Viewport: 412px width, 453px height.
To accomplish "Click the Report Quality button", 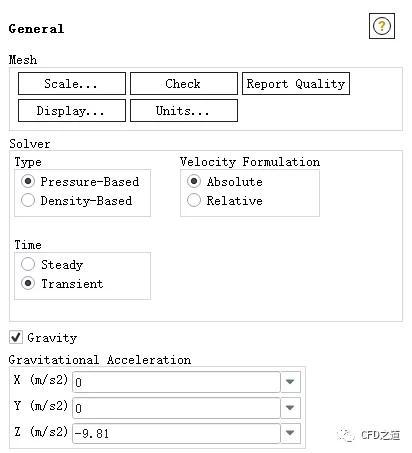I will click(296, 83).
